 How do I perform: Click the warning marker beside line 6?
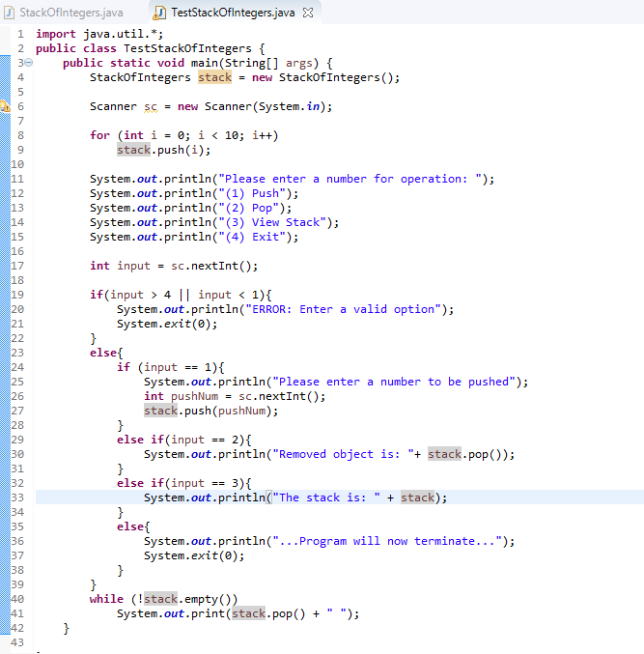[x=5, y=106]
